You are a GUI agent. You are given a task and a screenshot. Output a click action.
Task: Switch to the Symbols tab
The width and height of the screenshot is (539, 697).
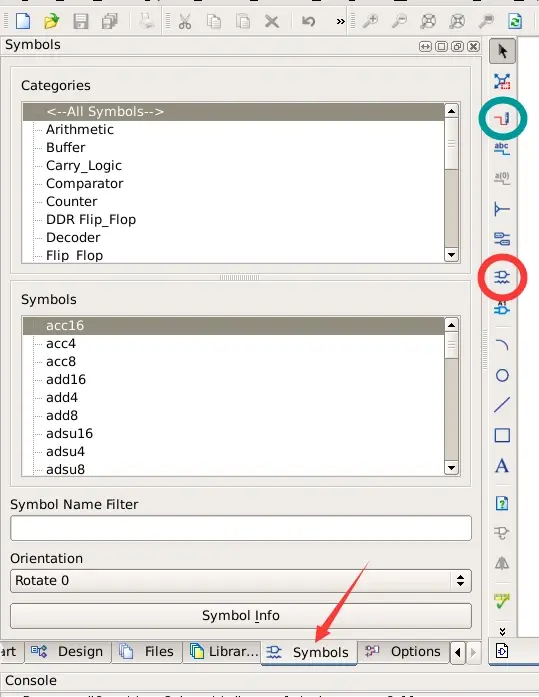[x=308, y=653]
